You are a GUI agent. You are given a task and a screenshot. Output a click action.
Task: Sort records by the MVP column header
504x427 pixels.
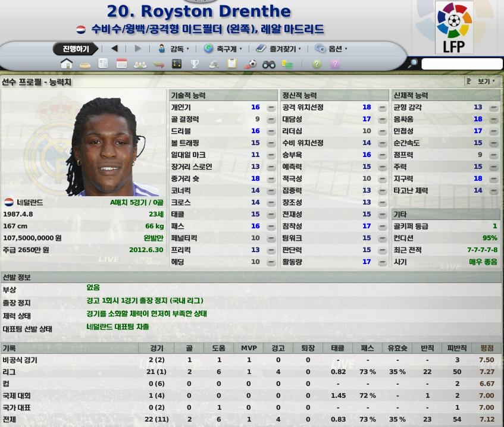pos(249,348)
